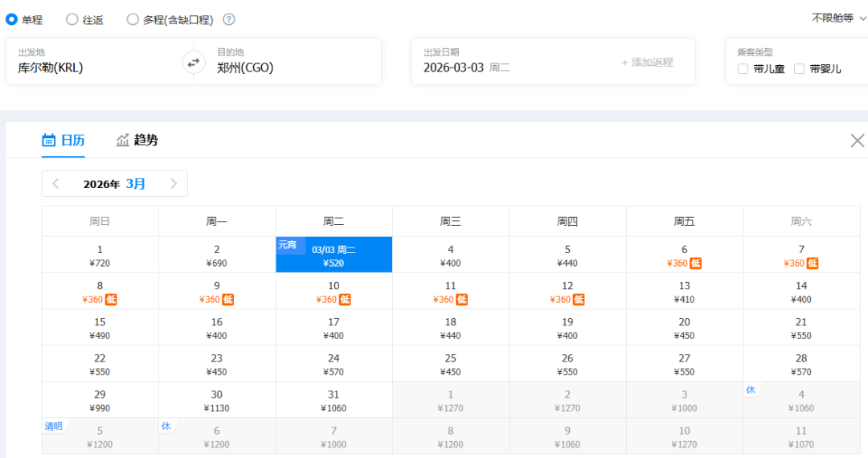Select the 往返 round-trip radio button
Viewport: 868px width, 458px height.
coord(72,19)
